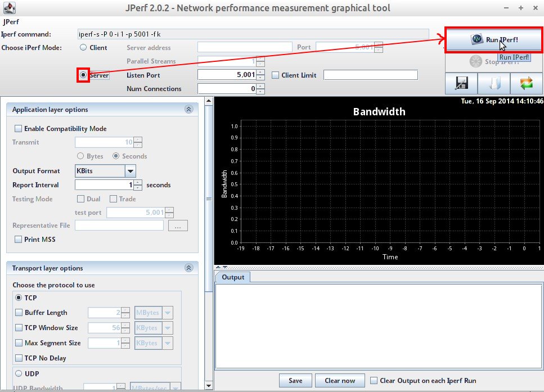Click the Save output button
Viewport: 544px width, 392px height.
coord(295,381)
